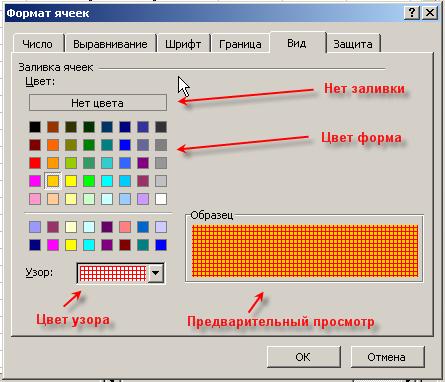
Task: Select the Граница tab
Action: (x=240, y=44)
